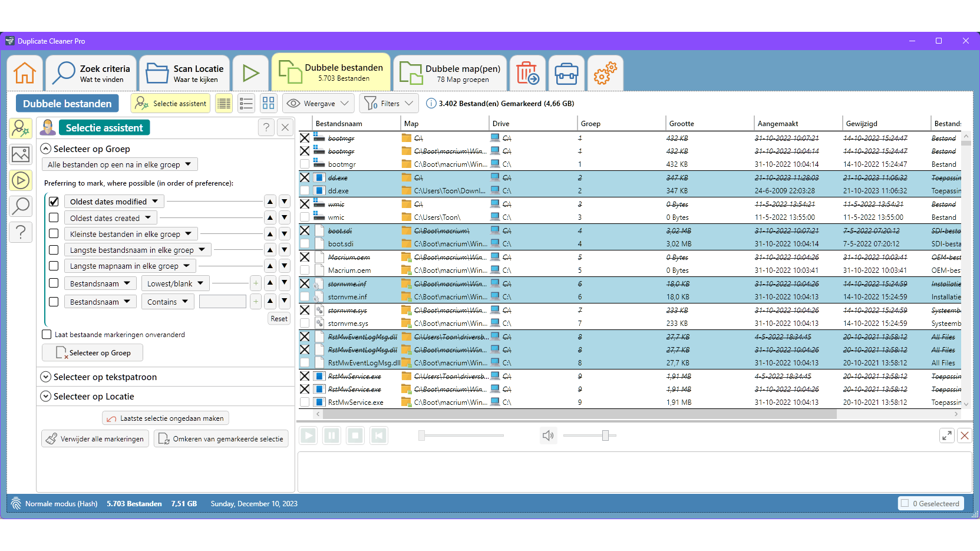Image resolution: width=980 pixels, height=551 pixels.
Task: Switch to Dubbele bestanden tab
Action: pos(331,72)
